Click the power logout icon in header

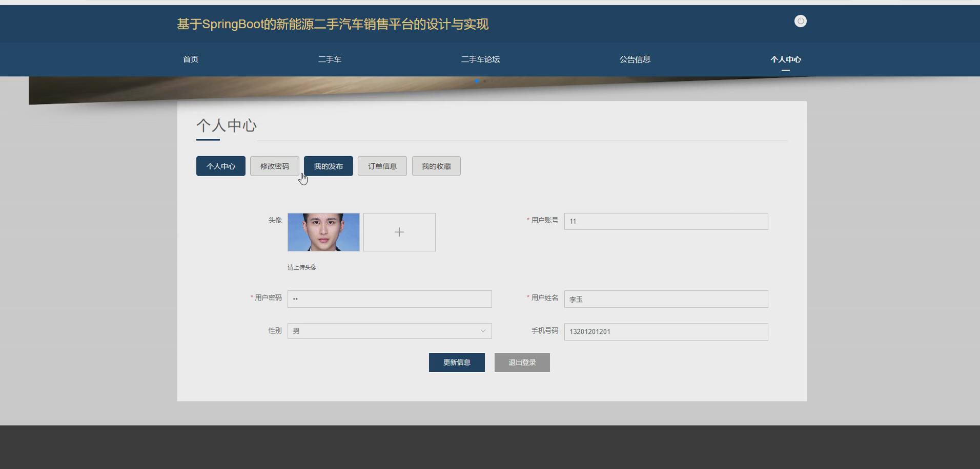(800, 21)
